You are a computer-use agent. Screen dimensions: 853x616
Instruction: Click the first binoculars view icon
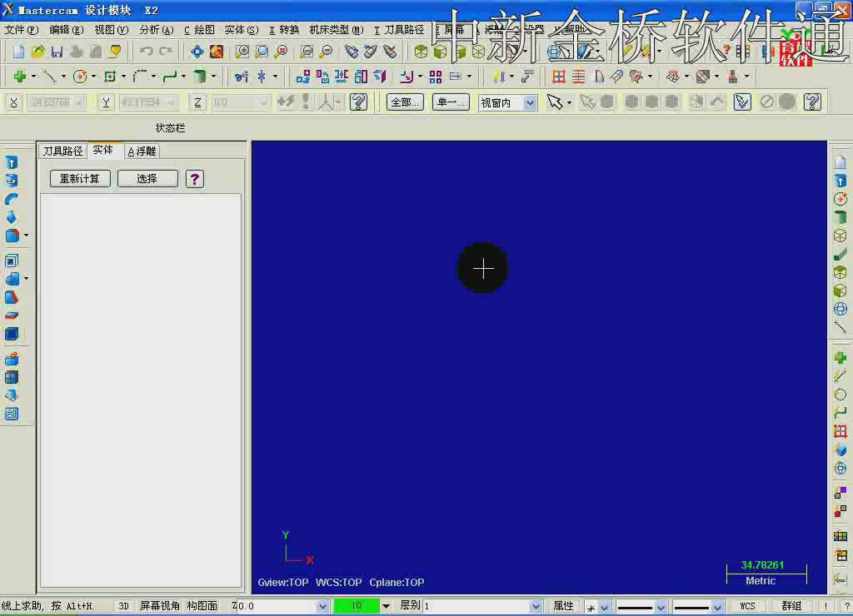[x=352, y=52]
